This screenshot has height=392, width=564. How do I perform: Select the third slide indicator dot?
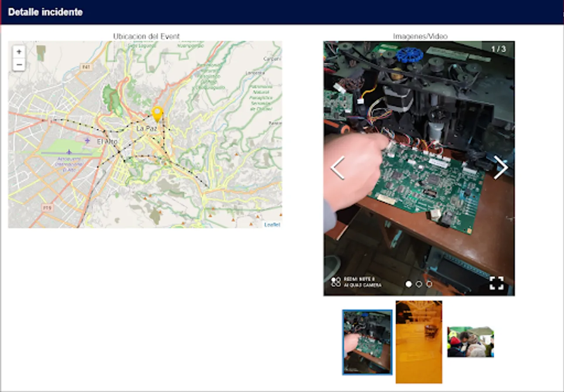(430, 284)
